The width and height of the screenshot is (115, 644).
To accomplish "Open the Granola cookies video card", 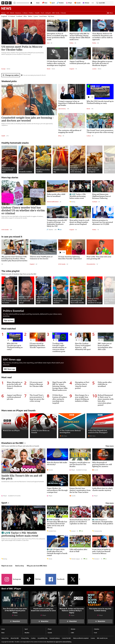I will (x=26, y=160).
